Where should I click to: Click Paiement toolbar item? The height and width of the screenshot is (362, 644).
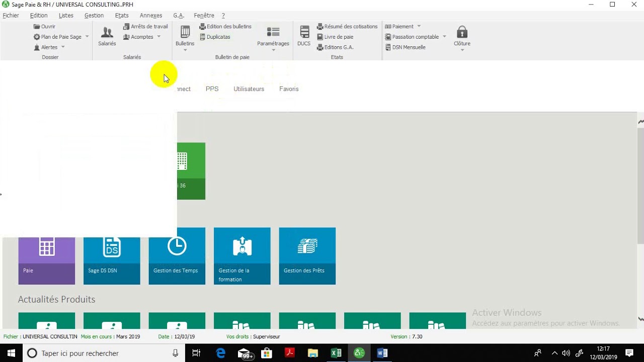click(x=399, y=27)
